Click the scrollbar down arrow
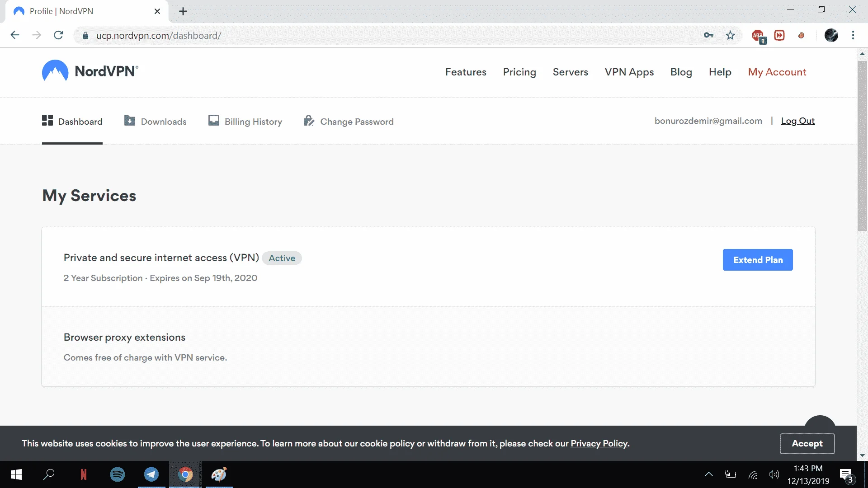 tap(862, 455)
